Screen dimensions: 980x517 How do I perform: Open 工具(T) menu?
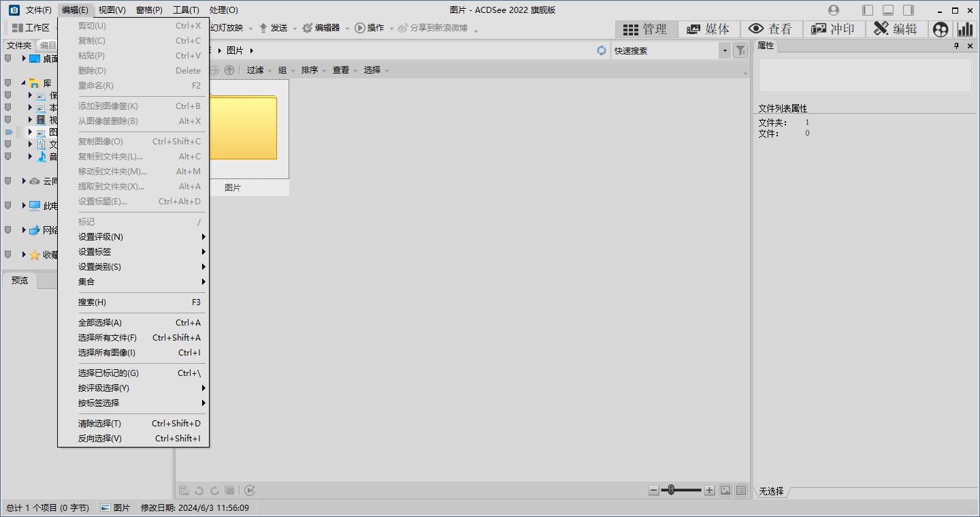[x=186, y=10]
